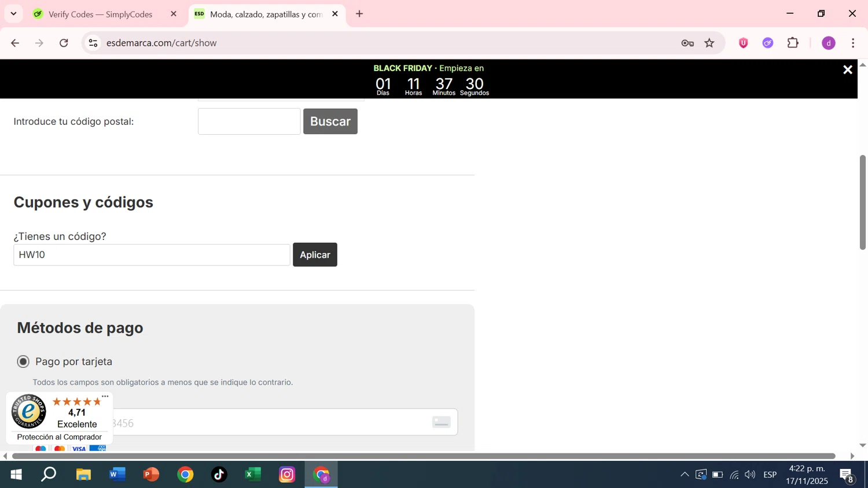Switch to the Verify Codes — SimplyCodes tab
Screen dimensions: 868x488
(x=101, y=14)
